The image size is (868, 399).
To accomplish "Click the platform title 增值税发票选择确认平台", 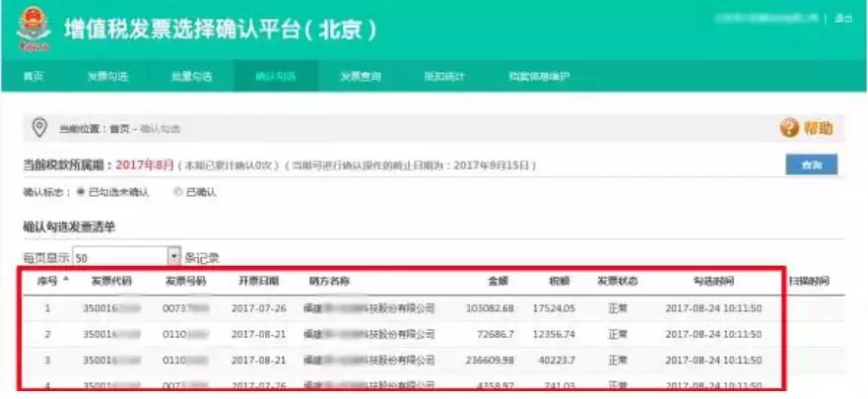I will tap(182, 30).
